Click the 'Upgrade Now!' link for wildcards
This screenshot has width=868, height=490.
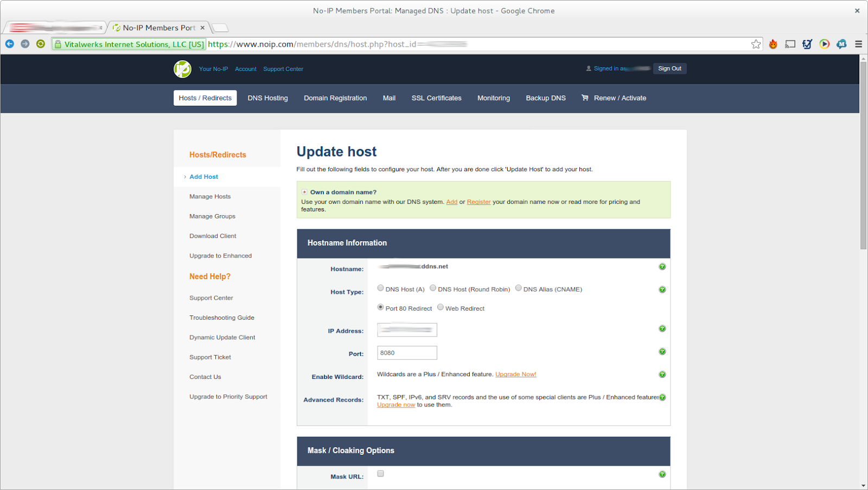515,375
